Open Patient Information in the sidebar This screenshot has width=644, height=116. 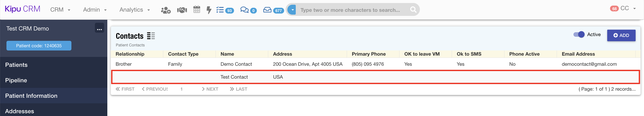point(31,96)
